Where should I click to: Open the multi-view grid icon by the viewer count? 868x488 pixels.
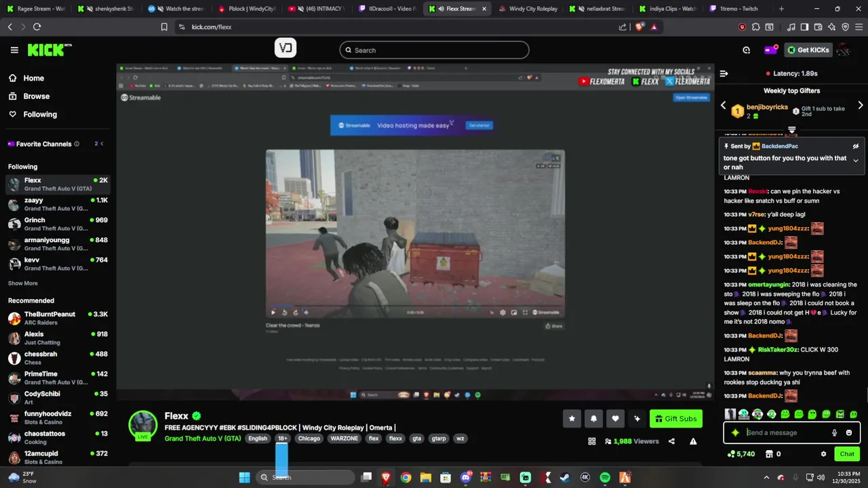[592, 441]
